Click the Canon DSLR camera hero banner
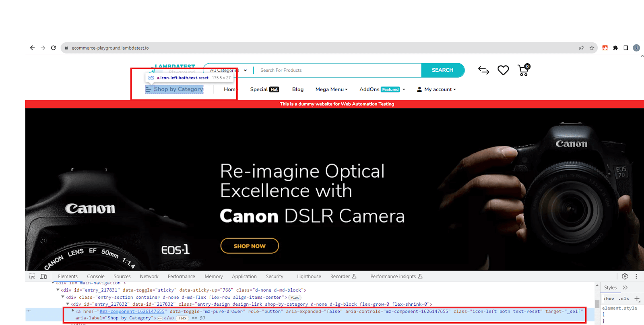This screenshot has width=644, height=325. click(334, 189)
